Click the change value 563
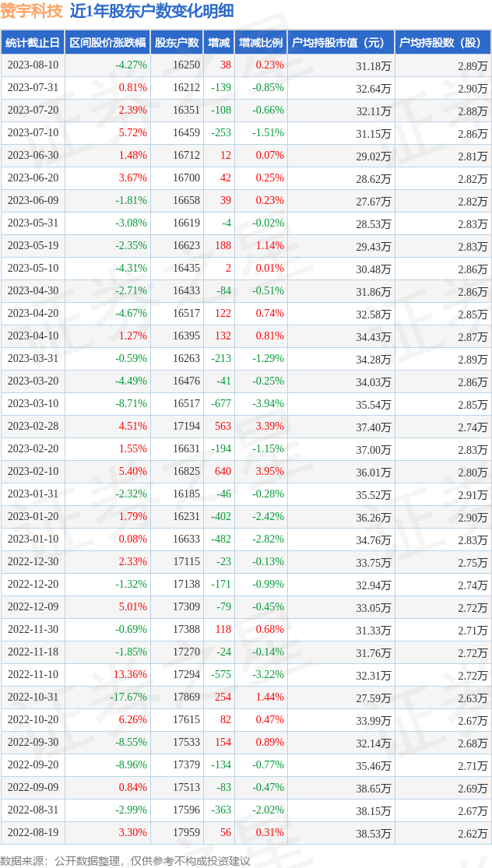The width and height of the screenshot is (492, 868). coord(223,426)
